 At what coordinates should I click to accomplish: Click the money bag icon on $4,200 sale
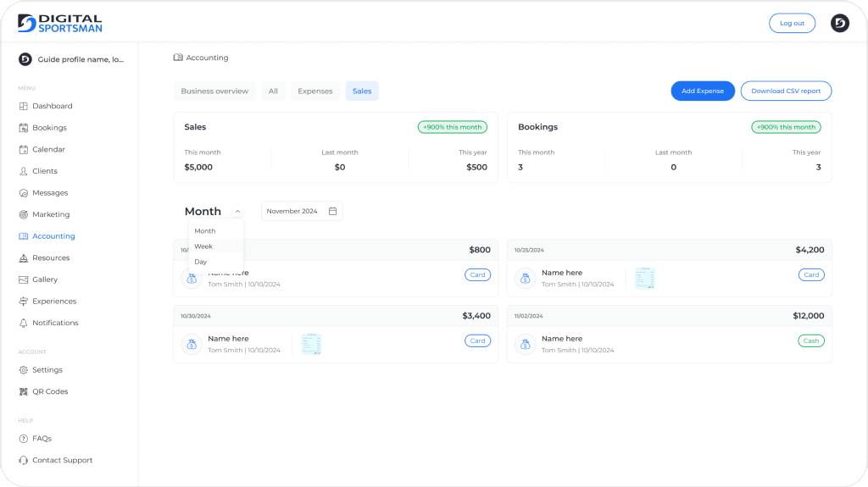526,279
